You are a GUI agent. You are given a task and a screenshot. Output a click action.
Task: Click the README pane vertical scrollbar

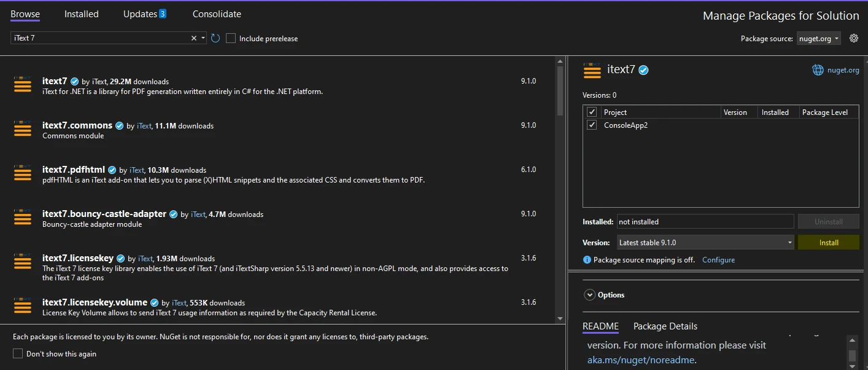[852, 356]
